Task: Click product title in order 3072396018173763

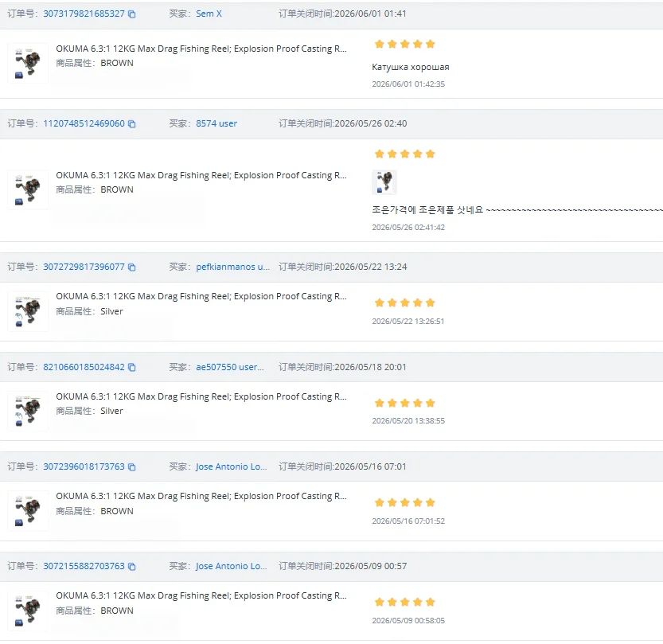Action: pos(201,496)
